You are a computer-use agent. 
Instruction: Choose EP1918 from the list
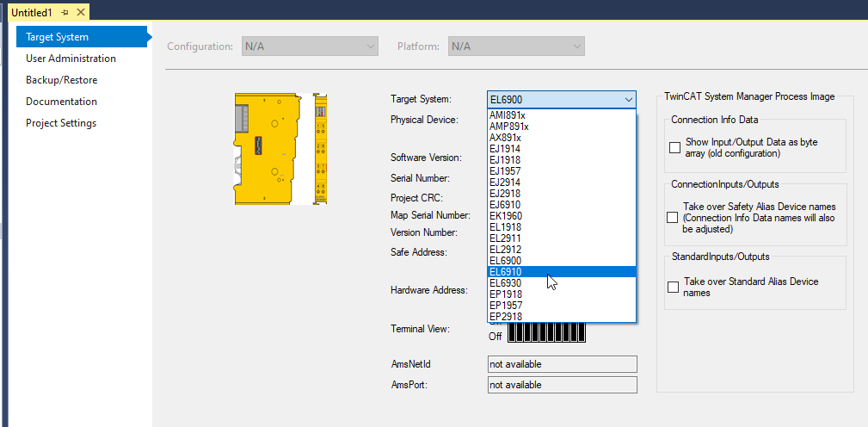coord(562,294)
